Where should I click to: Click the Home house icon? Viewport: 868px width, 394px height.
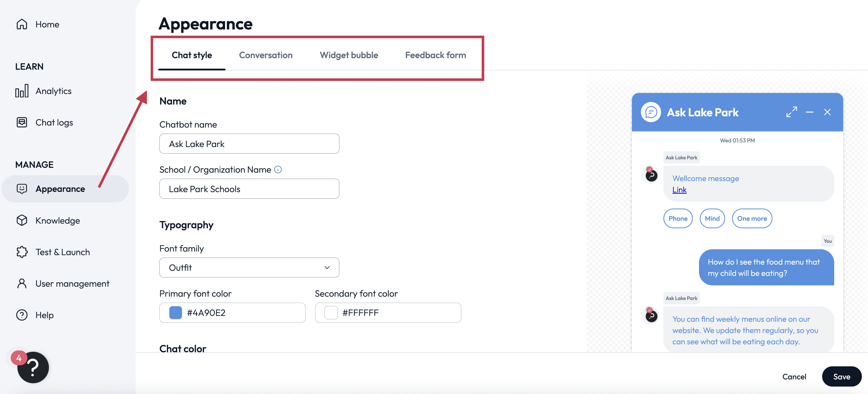point(22,24)
